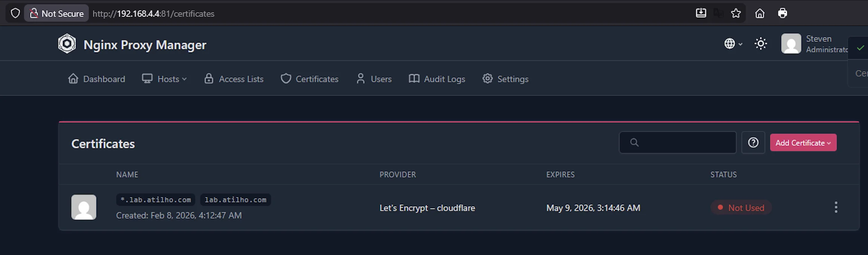Screen dimensions: 868x255
Task: Open Audit Logs
Action: 437,79
